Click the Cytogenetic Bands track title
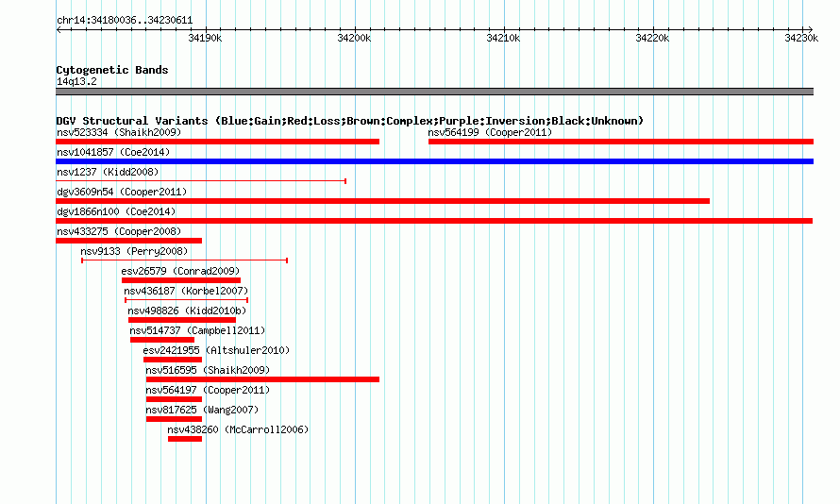Viewport: 840px width, 504px height. (112, 70)
